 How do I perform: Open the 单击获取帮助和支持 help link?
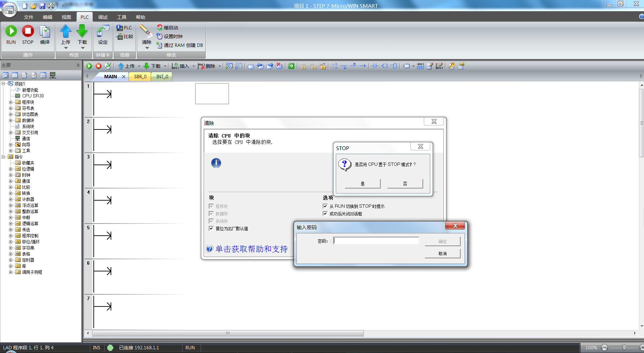251,249
